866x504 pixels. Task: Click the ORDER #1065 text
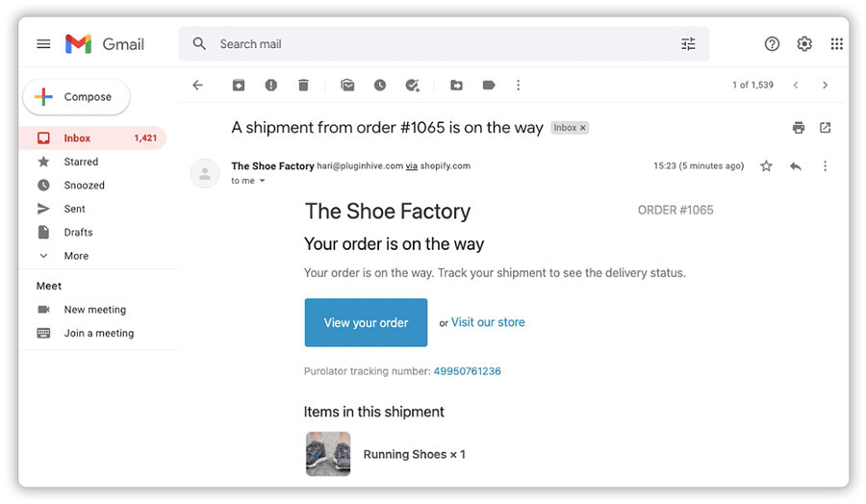tap(675, 210)
